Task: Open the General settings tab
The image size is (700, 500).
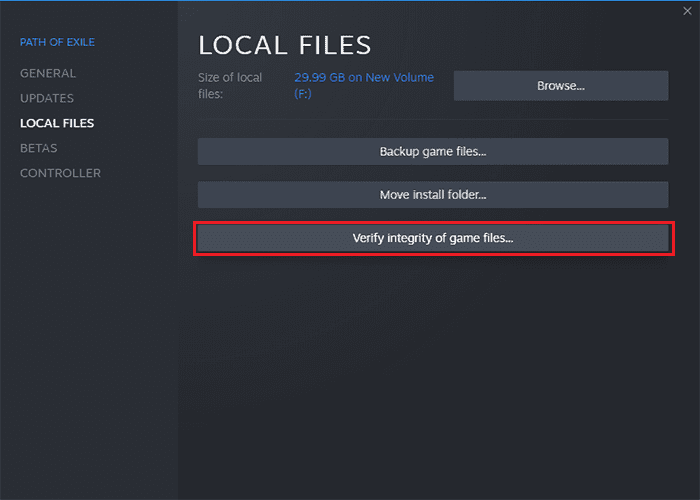Action: point(48,73)
